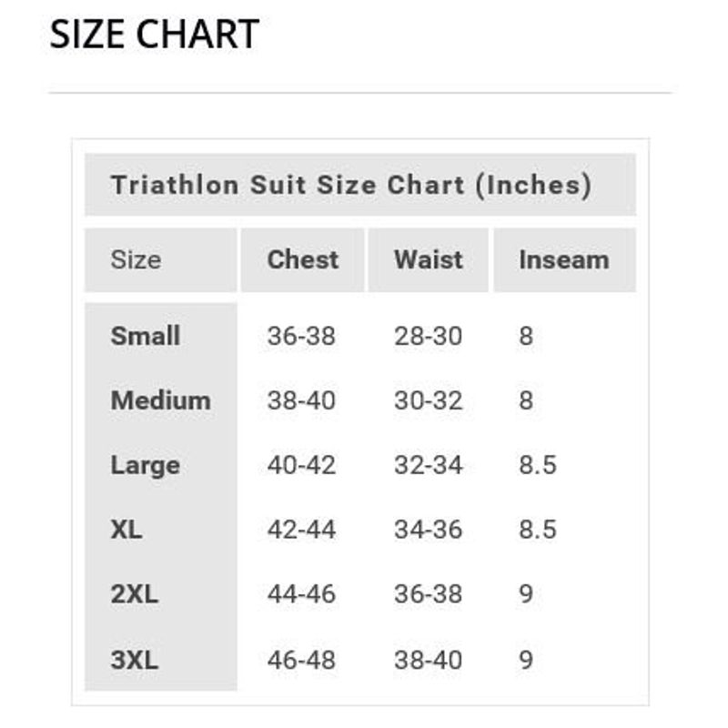Select the Small size row label
The width and height of the screenshot is (728, 728).
[x=146, y=336]
